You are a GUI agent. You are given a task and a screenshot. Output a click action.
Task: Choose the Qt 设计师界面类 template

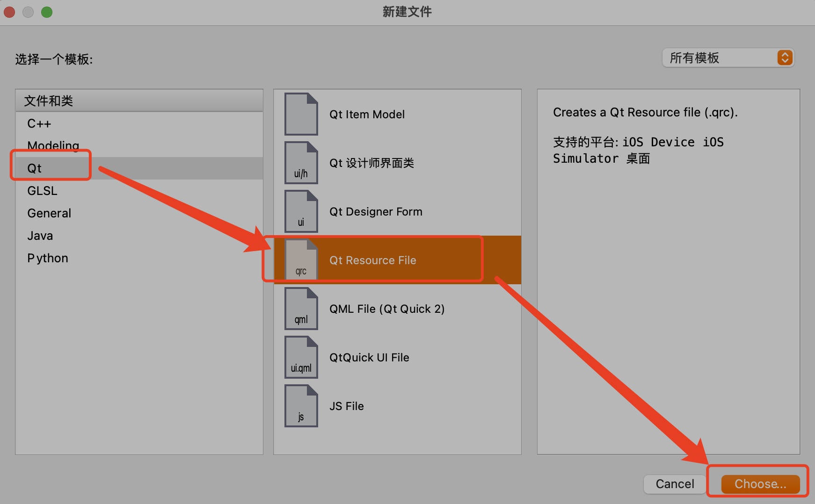click(x=397, y=163)
